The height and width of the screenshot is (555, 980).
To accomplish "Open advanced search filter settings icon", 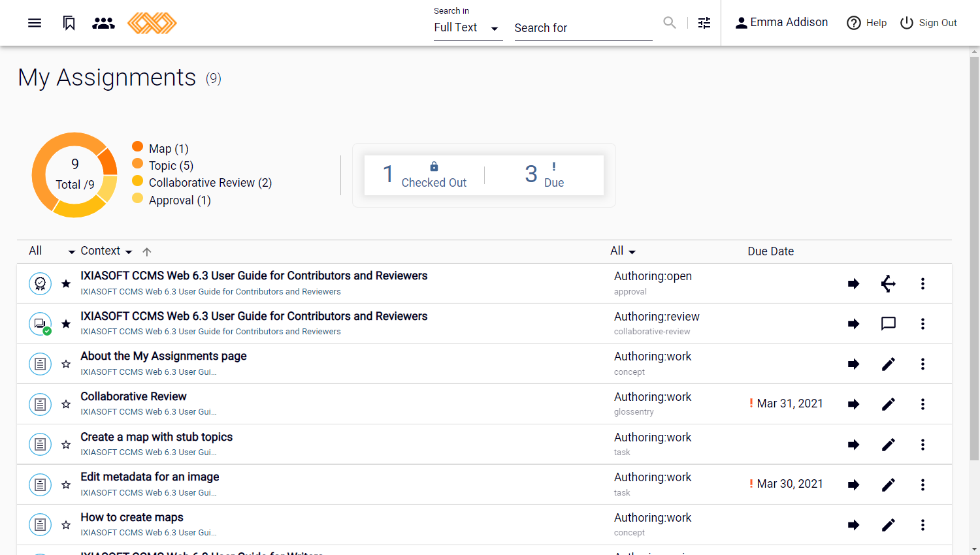I will [704, 23].
